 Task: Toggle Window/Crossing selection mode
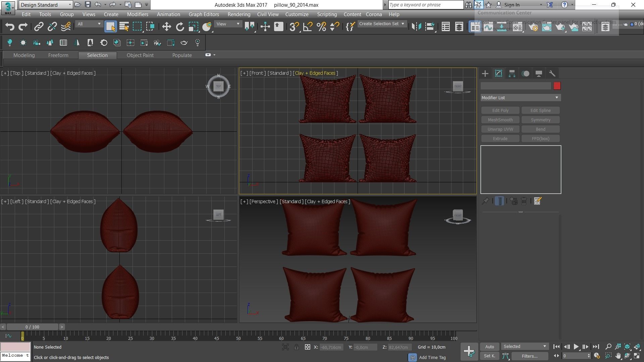click(x=150, y=27)
